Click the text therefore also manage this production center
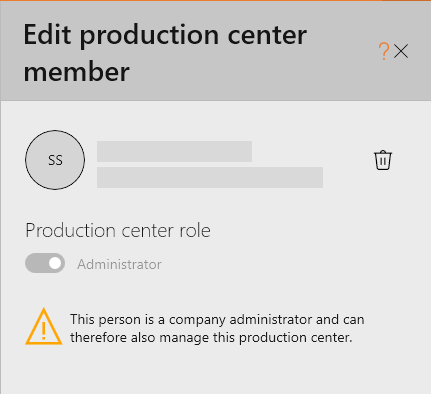Viewport: 431px width, 394px height. click(x=211, y=337)
